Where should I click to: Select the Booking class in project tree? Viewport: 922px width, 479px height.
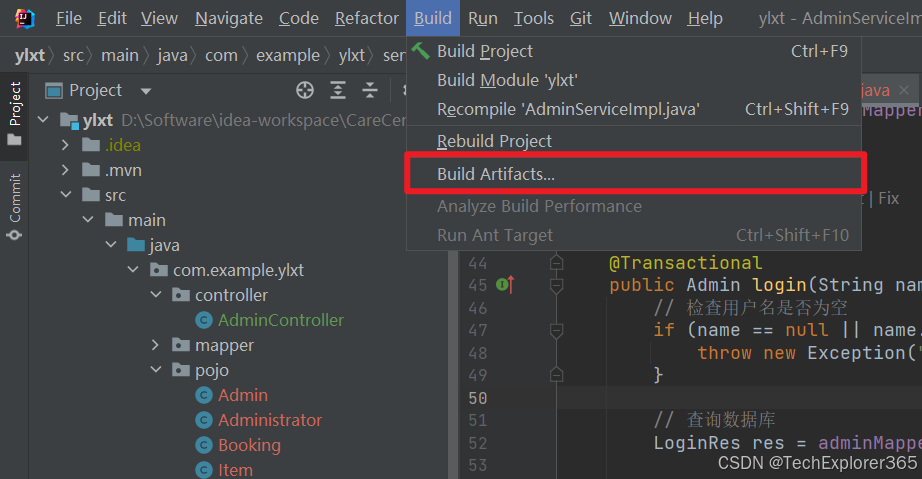tap(249, 445)
